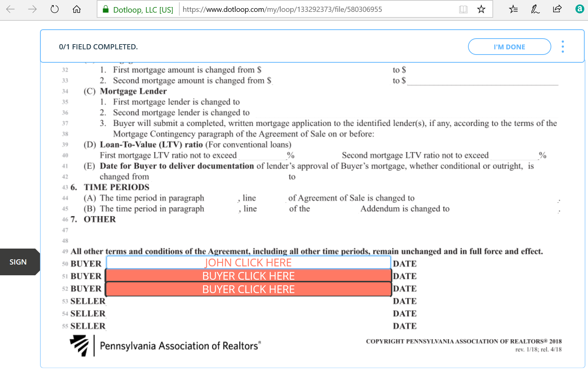Open the green browser extension icon
Screen dimensions: 588x371
click(579, 9)
